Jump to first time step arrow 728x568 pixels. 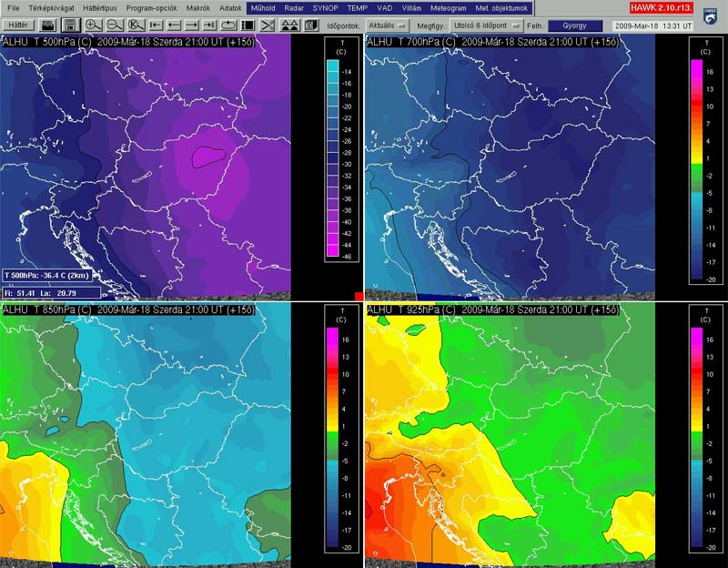point(157,25)
